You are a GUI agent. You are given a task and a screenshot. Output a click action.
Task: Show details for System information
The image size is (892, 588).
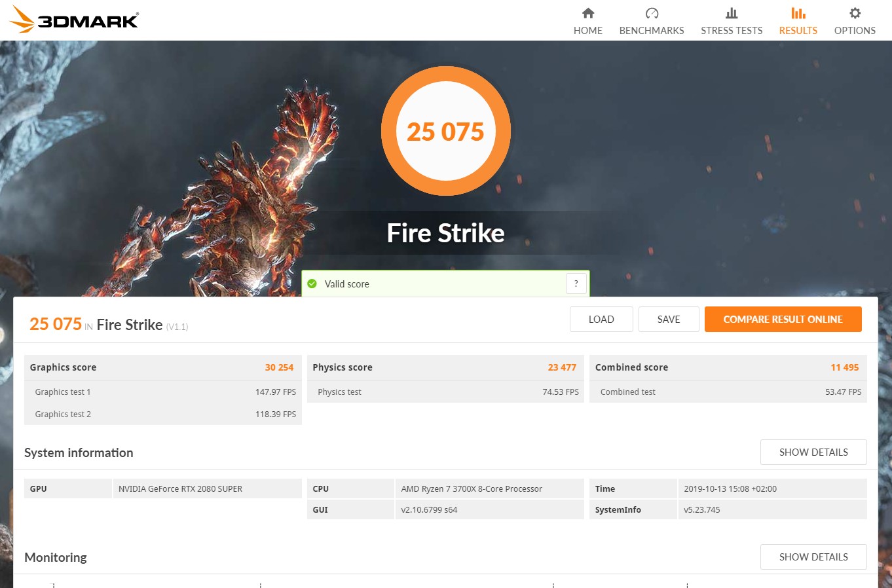point(813,452)
